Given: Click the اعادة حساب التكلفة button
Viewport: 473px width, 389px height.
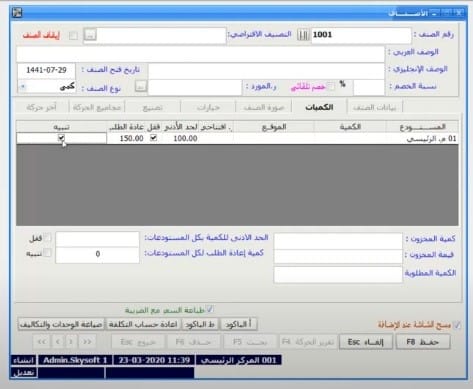Looking at the screenshot, I should [x=143, y=324].
